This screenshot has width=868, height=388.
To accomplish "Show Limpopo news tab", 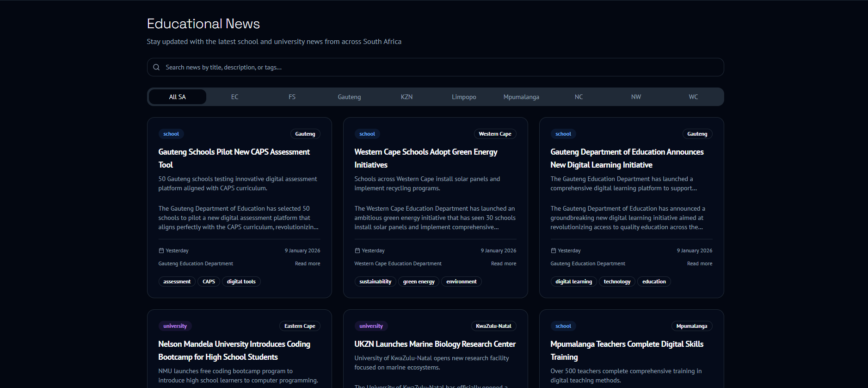I will click(x=464, y=97).
